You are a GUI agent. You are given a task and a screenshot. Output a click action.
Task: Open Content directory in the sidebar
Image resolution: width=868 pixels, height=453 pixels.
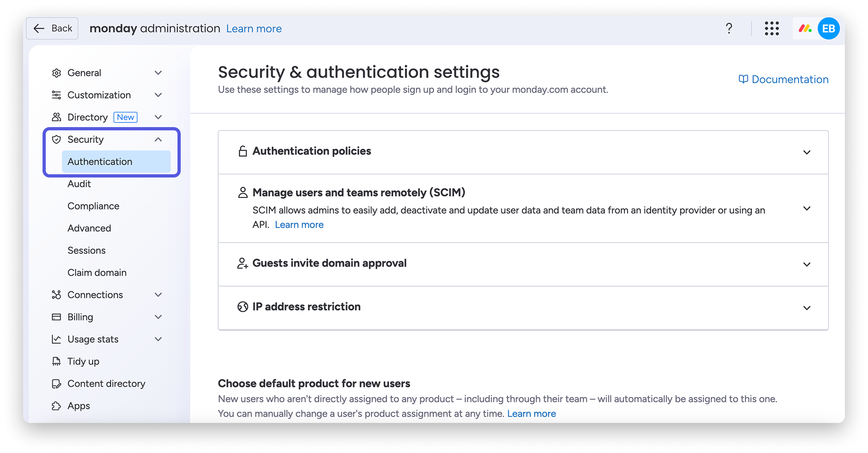tap(106, 384)
